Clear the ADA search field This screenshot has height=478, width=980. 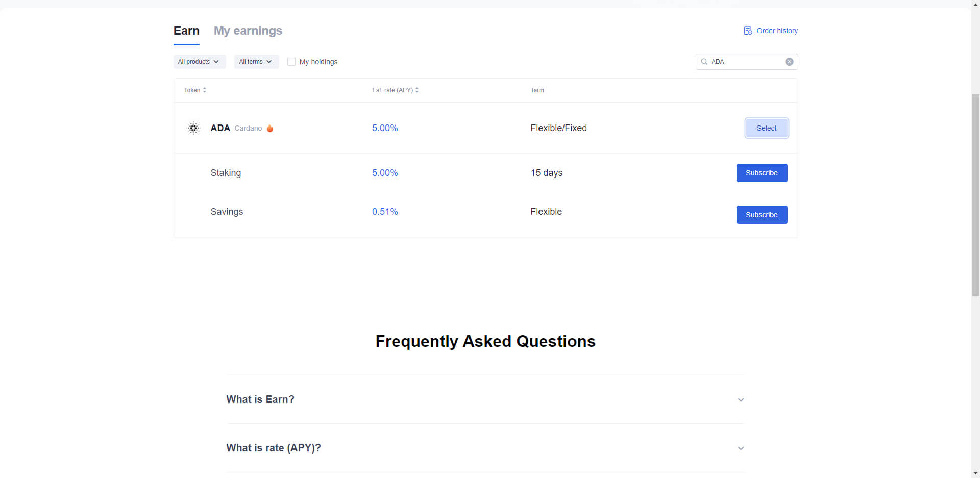tap(789, 62)
